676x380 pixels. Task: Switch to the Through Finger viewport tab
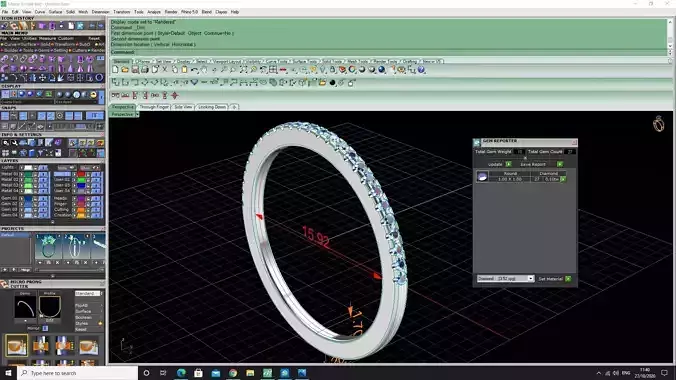154,107
